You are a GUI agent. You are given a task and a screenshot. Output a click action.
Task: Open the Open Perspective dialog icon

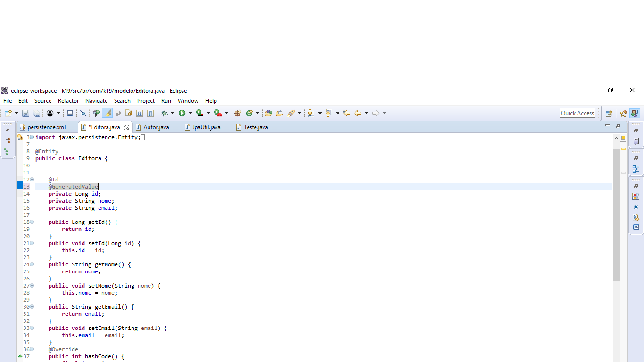(609, 113)
